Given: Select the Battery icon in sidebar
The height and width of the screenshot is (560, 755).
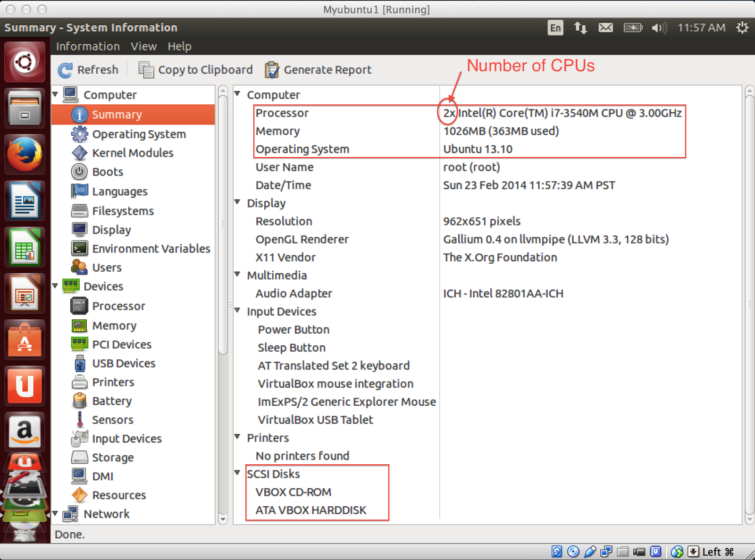Looking at the screenshot, I should tap(79, 401).
